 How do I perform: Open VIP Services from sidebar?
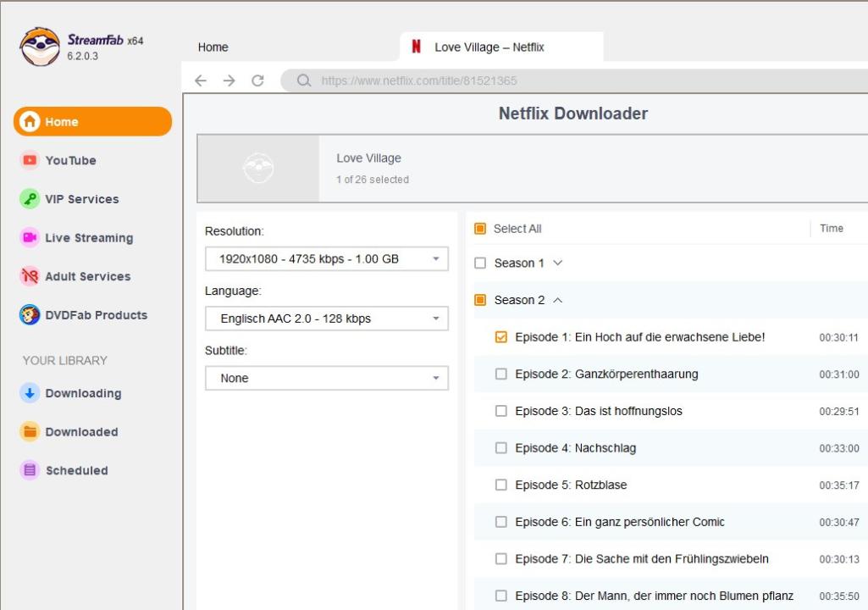pos(81,199)
